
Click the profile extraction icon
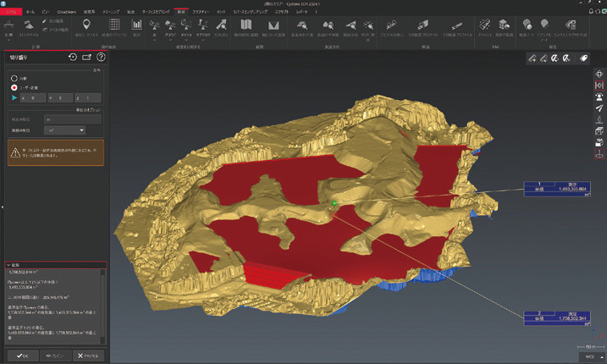pos(391,25)
